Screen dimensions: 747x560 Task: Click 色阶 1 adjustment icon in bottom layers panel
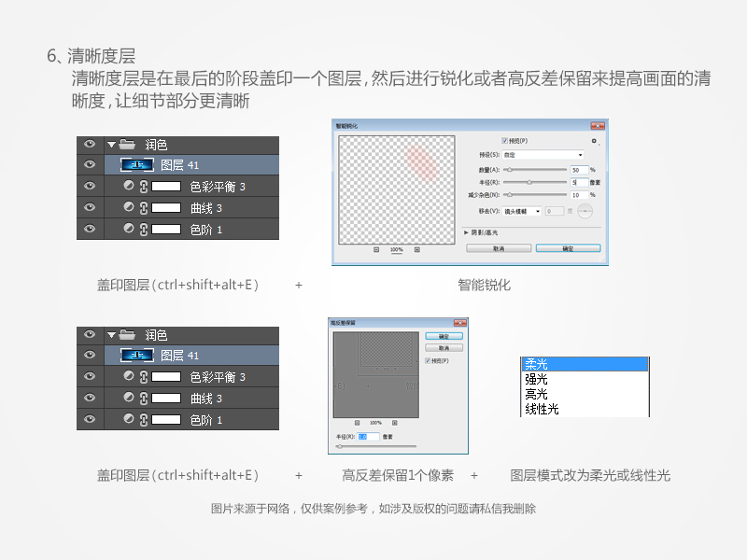(x=129, y=418)
